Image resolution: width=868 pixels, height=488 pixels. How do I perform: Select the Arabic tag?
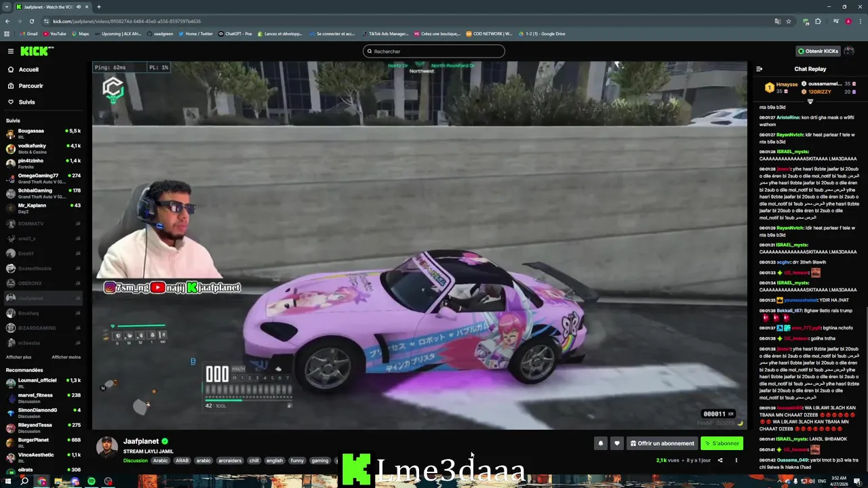(160, 461)
